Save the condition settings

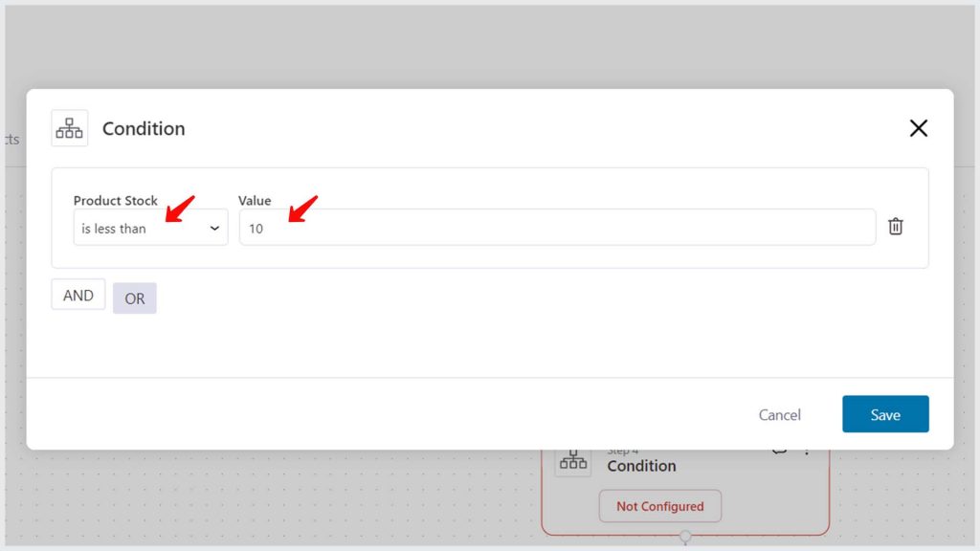[885, 414]
